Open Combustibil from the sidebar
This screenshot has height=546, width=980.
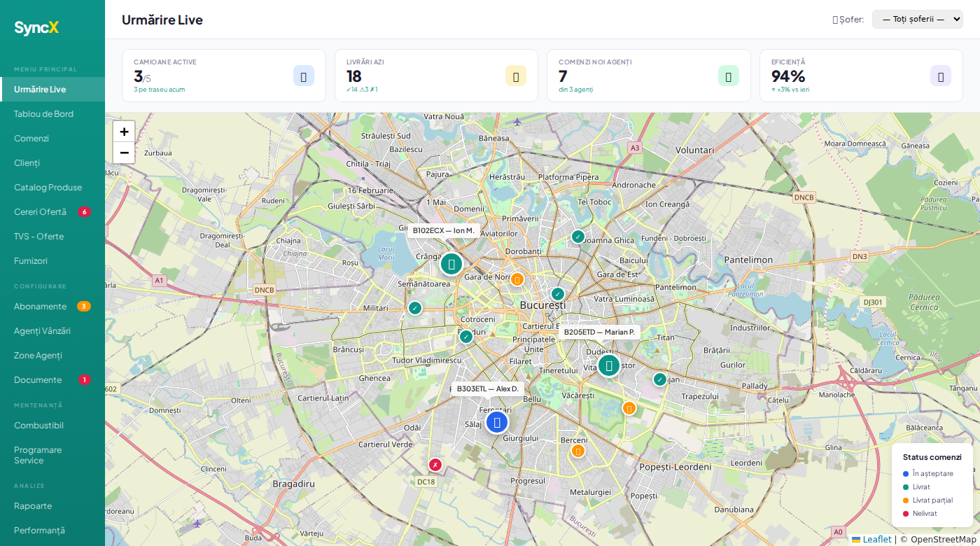point(38,426)
